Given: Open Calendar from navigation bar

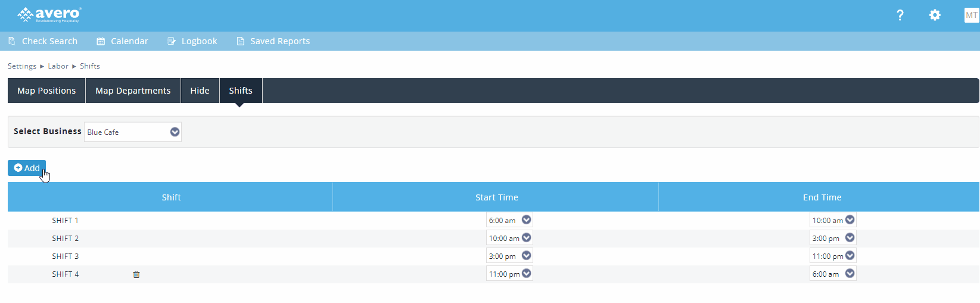Looking at the screenshot, I should pyautogui.click(x=122, y=41).
